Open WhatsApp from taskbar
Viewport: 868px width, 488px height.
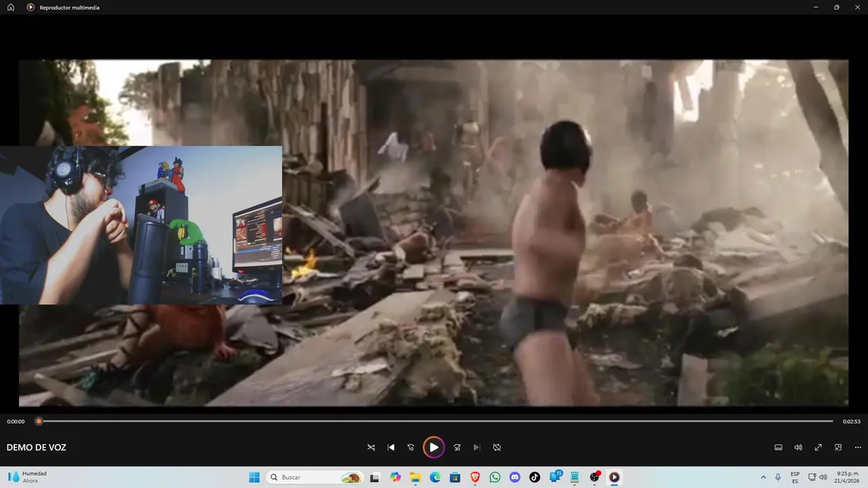(x=495, y=477)
